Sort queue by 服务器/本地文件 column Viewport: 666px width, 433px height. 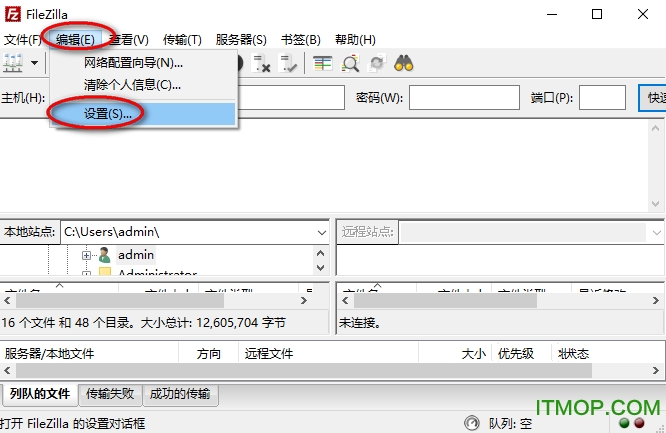[90, 354]
